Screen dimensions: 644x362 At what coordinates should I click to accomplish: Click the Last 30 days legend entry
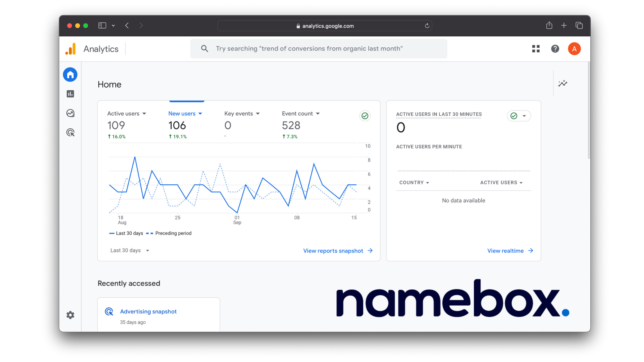(x=126, y=233)
